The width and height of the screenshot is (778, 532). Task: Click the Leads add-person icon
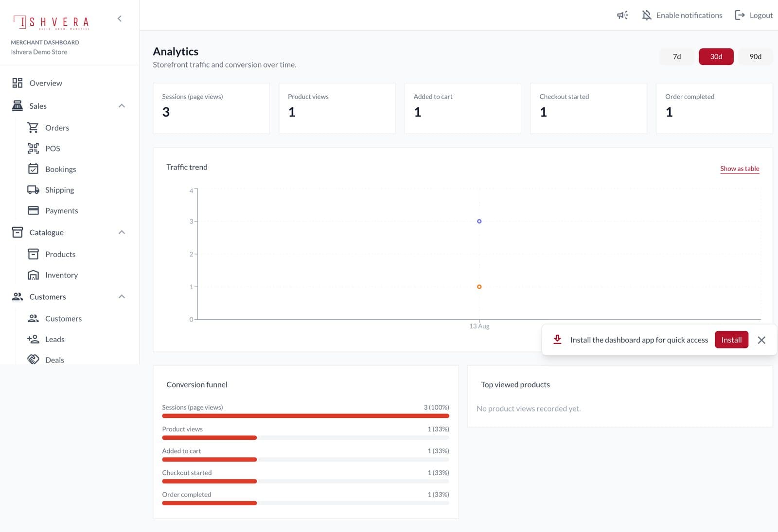[x=33, y=339]
